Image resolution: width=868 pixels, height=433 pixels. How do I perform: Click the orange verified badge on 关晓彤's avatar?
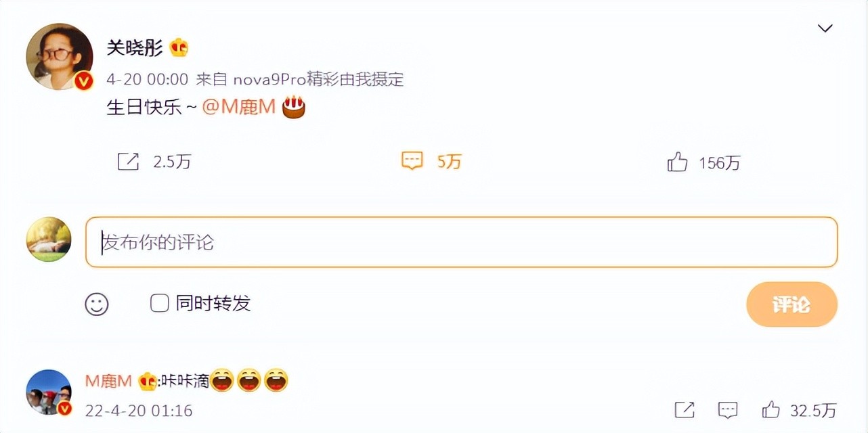click(x=83, y=82)
